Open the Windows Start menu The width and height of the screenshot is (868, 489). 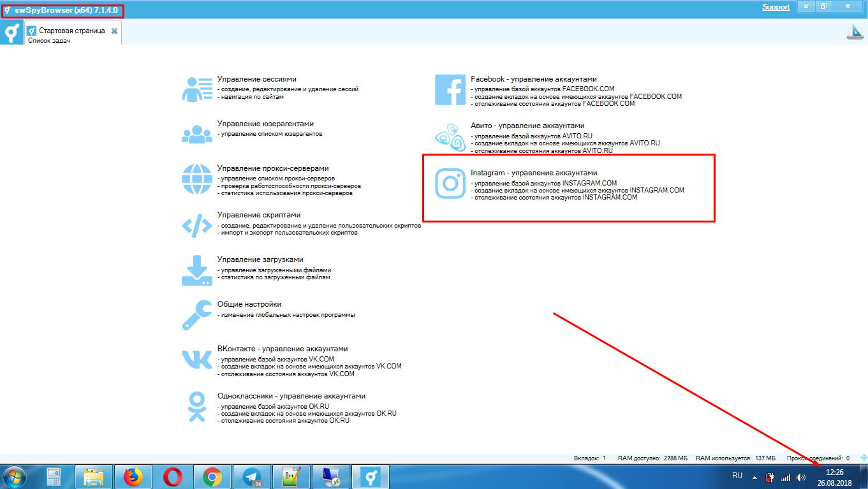[14, 476]
